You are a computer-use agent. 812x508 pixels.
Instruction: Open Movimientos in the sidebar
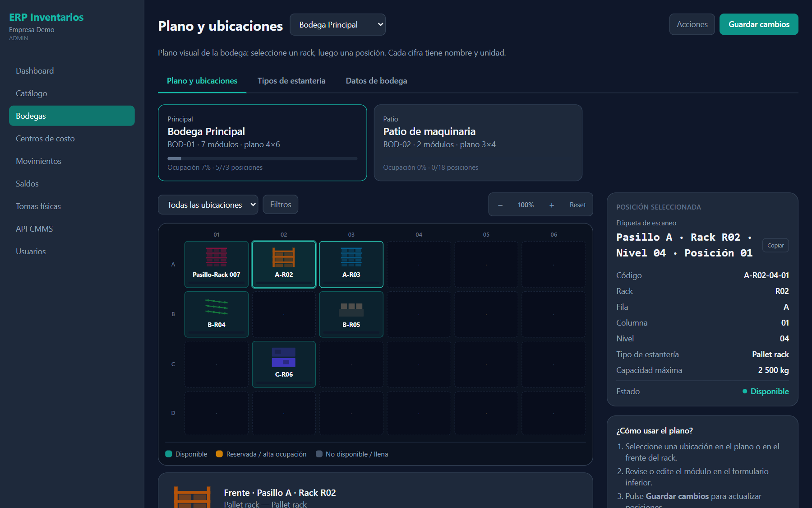tap(72, 161)
